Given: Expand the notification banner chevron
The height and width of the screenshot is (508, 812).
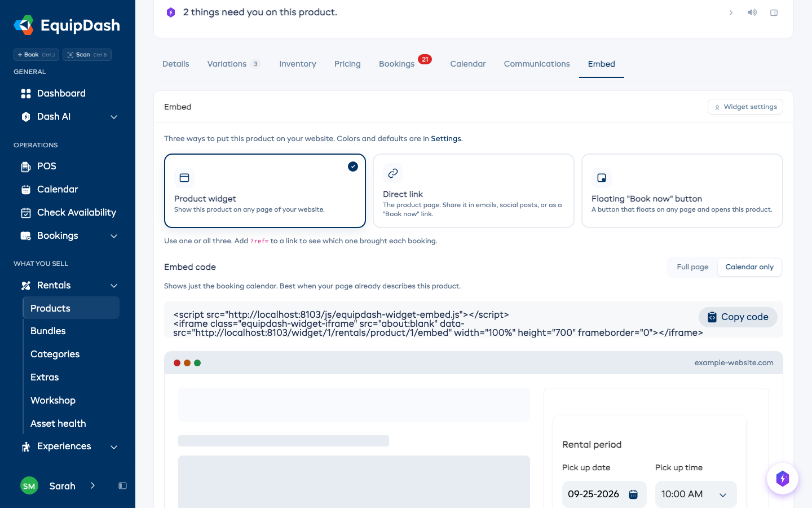Looking at the screenshot, I should pos(731,12).
